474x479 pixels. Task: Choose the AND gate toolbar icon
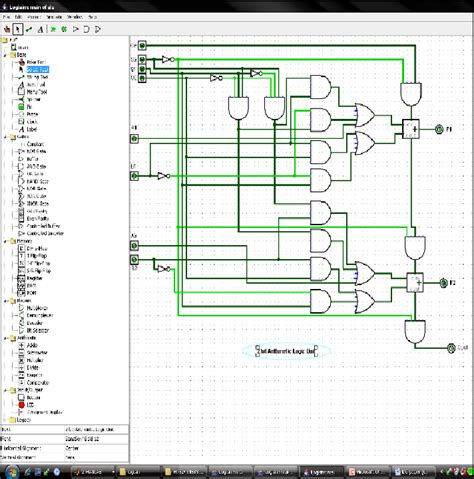[87, 29]
